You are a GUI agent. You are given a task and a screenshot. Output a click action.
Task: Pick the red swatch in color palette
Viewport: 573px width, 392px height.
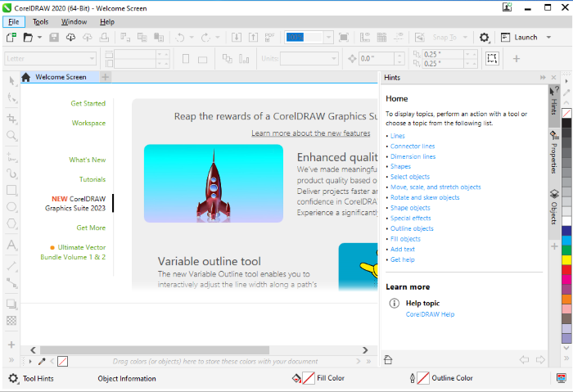566,269
